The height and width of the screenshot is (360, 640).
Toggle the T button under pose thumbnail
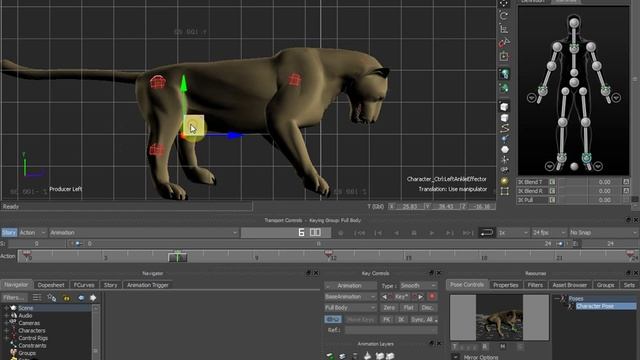pos(454,347)
